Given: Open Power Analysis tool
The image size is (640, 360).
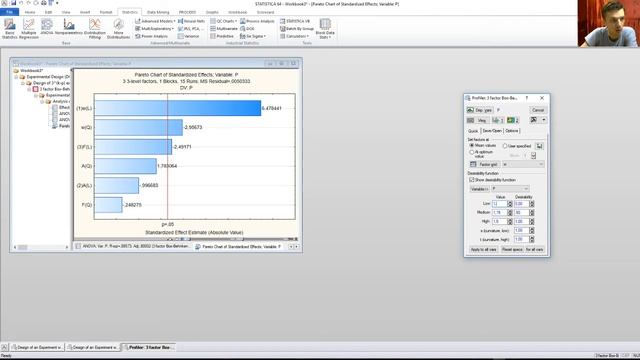Looking at the screenshot, I should 151,36.
